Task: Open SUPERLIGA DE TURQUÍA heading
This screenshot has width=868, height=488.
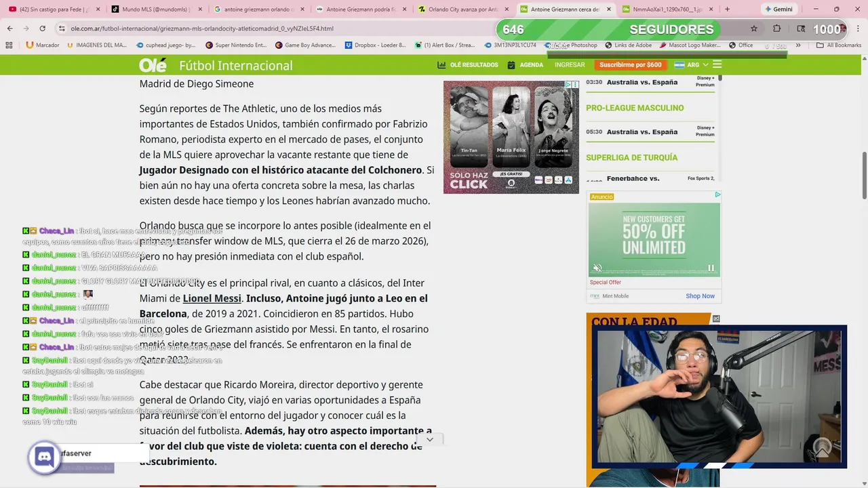Action: click(631, 157)
